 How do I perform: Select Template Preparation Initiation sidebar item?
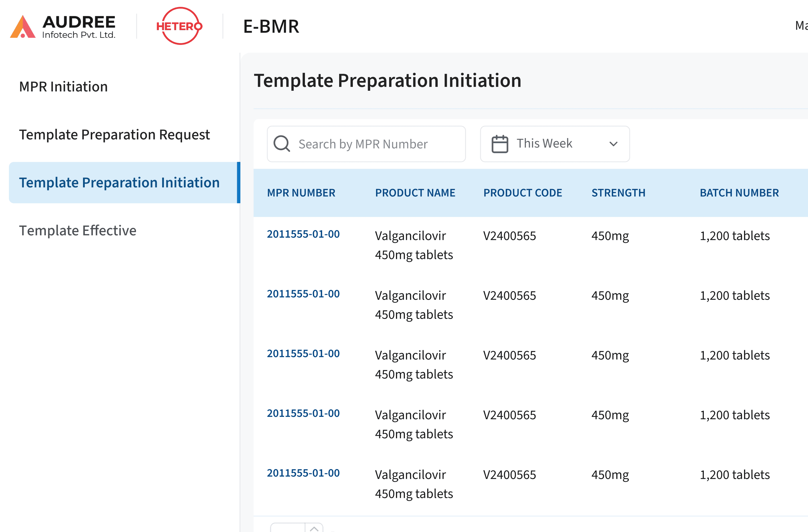coord(119,182)
